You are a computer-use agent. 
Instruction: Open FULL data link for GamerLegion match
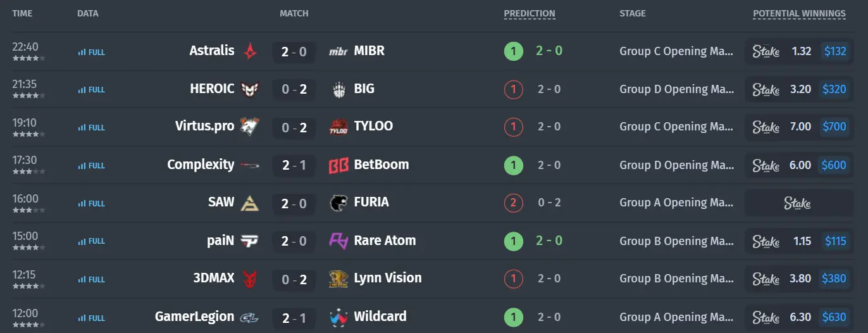click(x=92, y=318)
